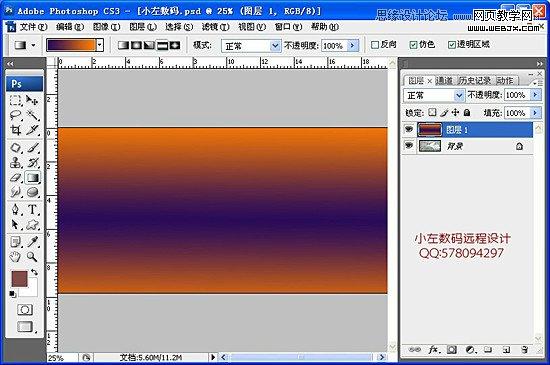
Task: Select the Type tool
Action: tap(32, 210)
